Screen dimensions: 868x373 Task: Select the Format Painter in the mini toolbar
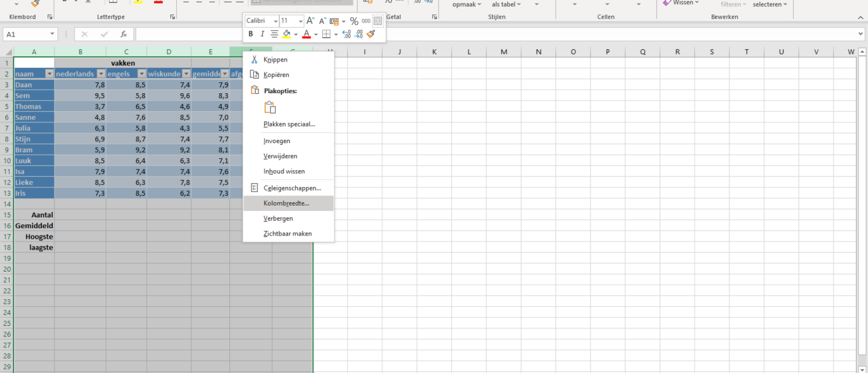370,34
